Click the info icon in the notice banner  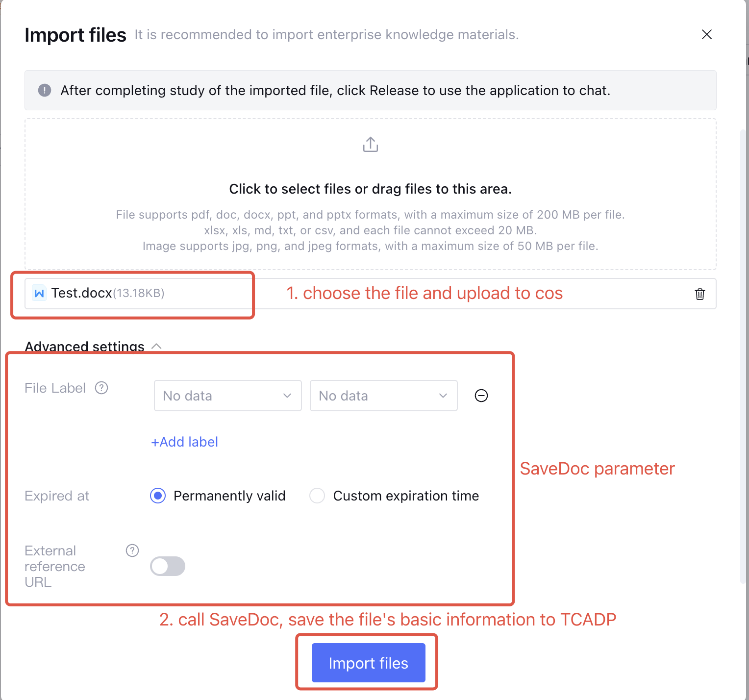[x=45, y=90]
